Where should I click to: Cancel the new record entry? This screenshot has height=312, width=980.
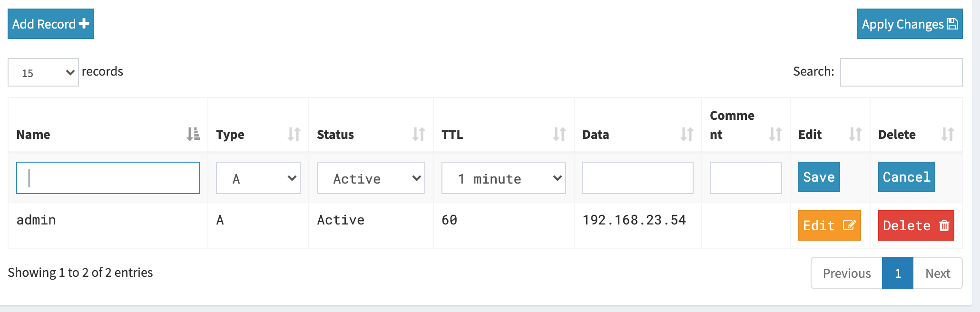coord(907,177)
